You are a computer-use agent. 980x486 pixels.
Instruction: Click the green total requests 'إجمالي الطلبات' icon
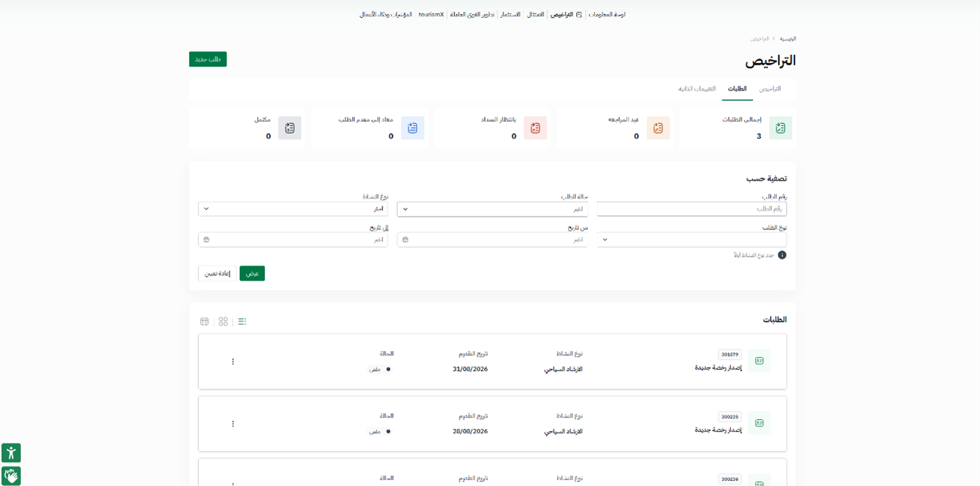click(x=780, y=128)
